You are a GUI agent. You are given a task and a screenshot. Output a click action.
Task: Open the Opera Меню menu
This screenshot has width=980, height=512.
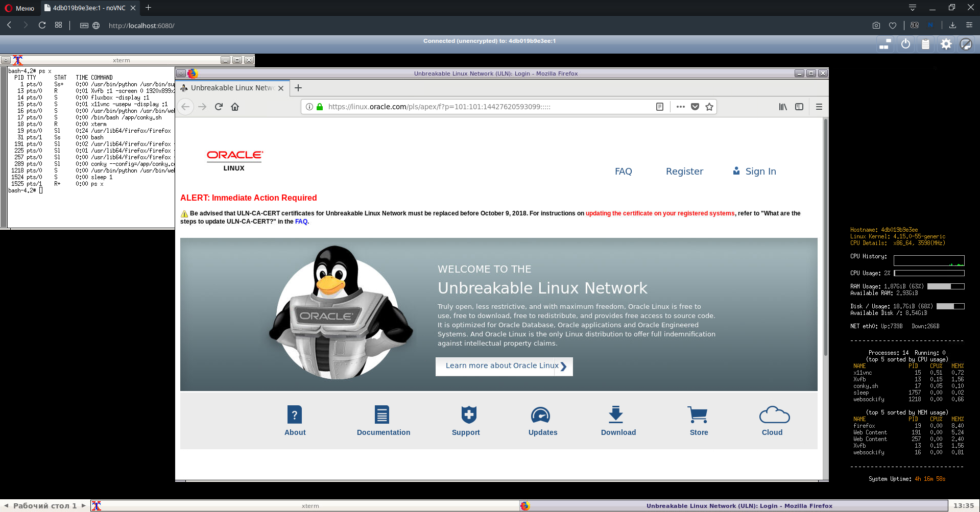19,8
